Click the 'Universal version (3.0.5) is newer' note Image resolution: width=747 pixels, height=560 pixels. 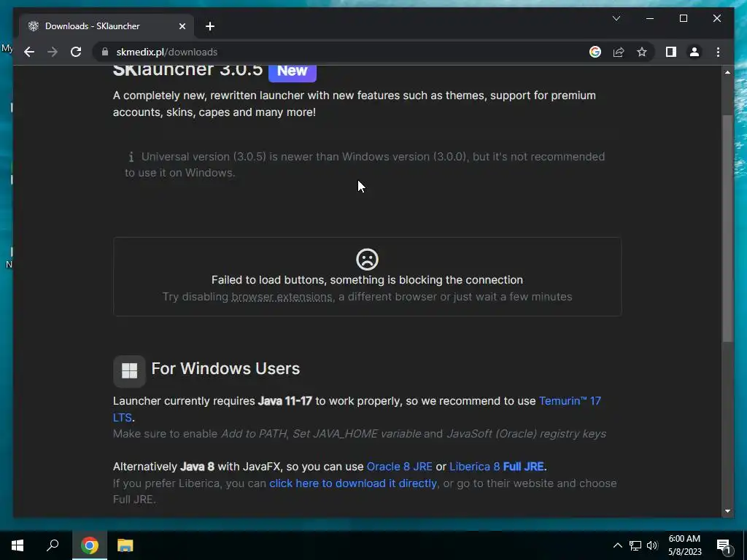coord(365,165)
